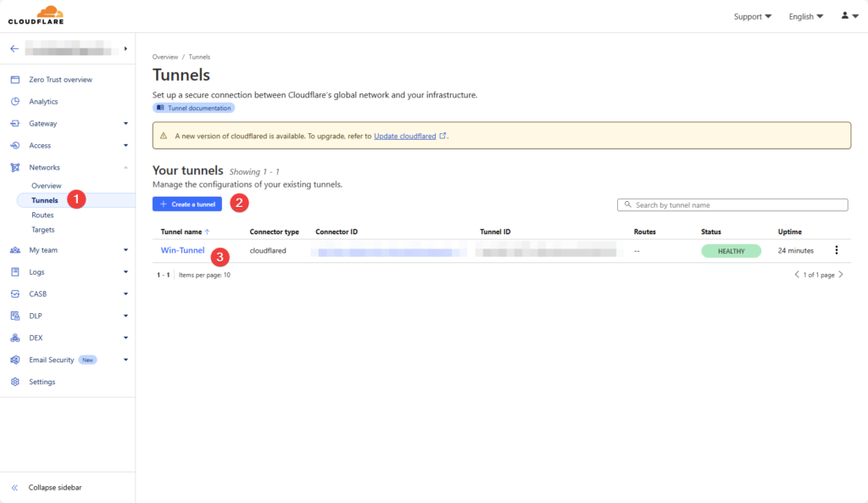Click the Tunnel ID column header

pos(495,232)
